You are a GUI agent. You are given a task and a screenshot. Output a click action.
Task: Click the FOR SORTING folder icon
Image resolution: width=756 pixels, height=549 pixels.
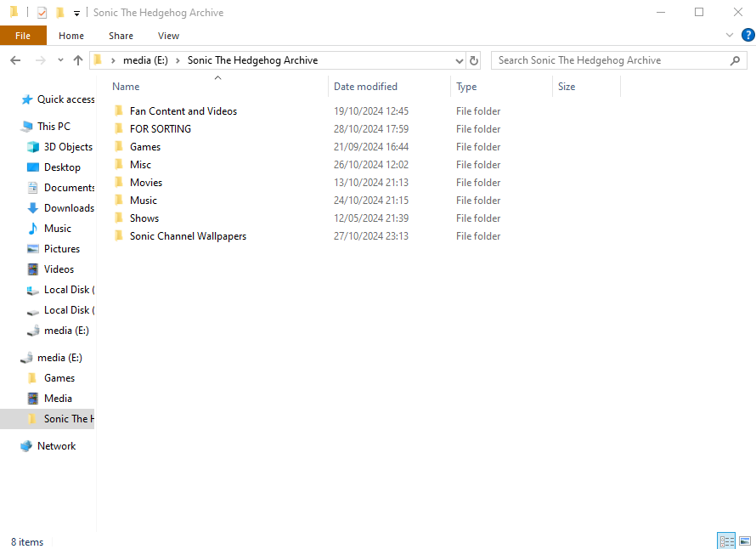(x=119, y=129)
